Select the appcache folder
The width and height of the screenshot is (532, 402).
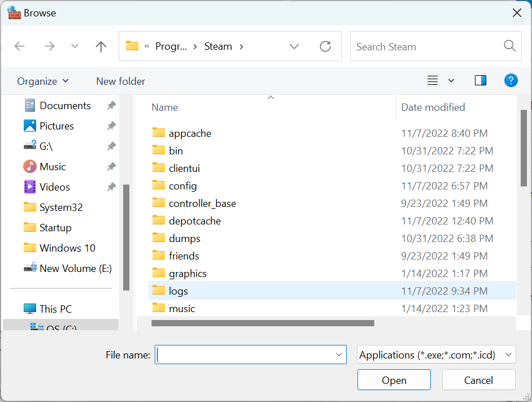(332, 133)
